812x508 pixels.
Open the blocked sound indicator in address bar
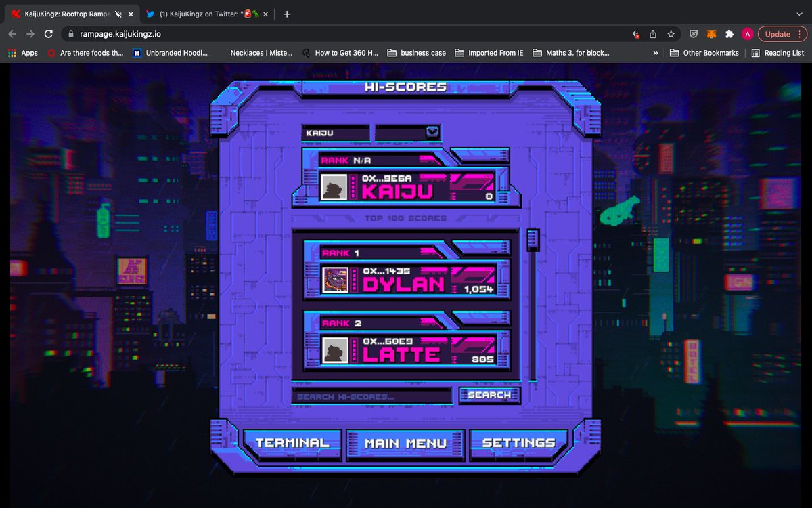(x=635, y=34)
